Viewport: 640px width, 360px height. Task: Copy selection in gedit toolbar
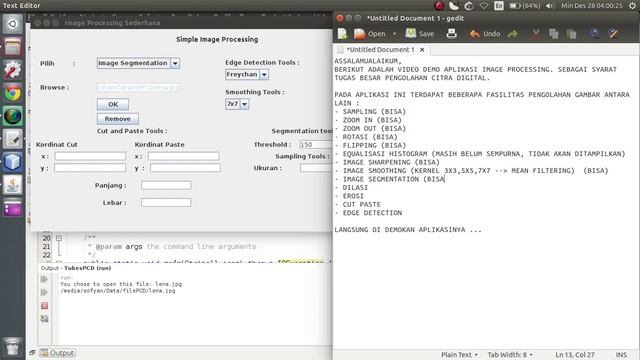pos(553,34)
